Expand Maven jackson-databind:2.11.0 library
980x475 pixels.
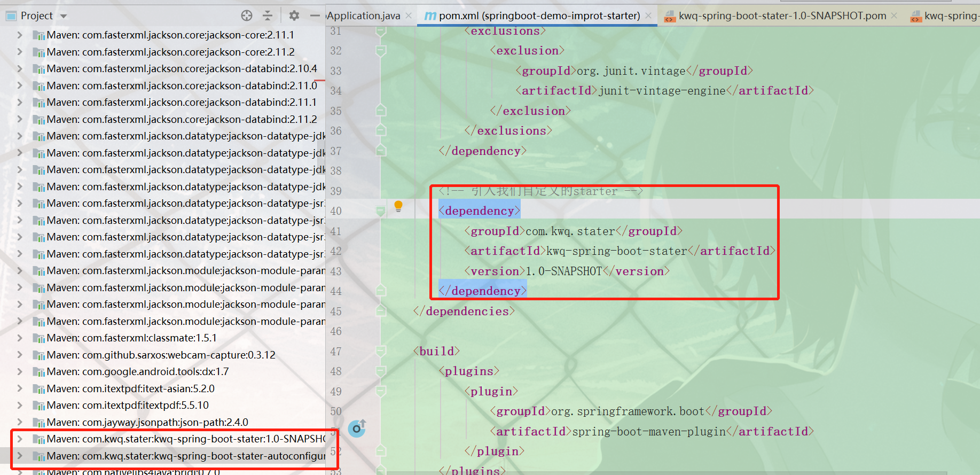[20, 85]
